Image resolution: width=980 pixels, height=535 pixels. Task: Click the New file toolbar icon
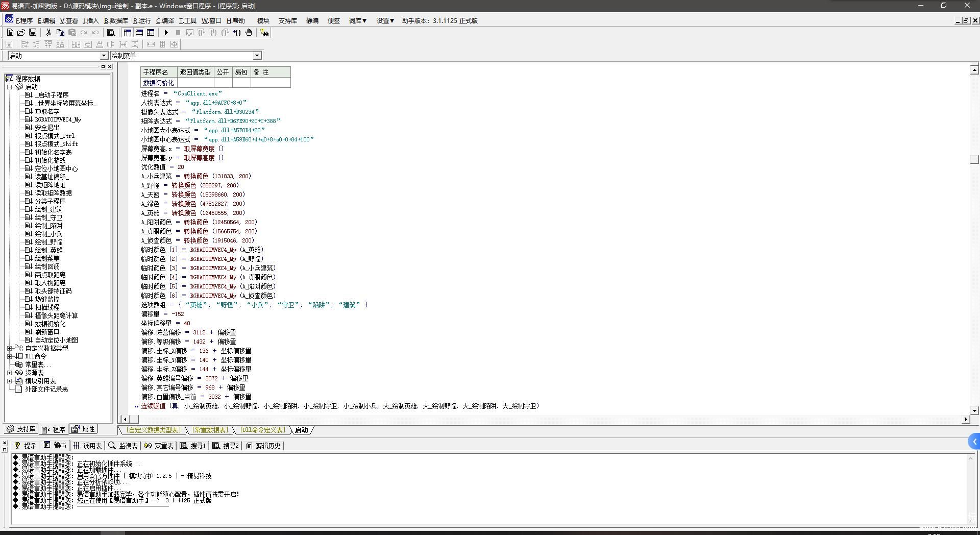[x=10, y=32]
